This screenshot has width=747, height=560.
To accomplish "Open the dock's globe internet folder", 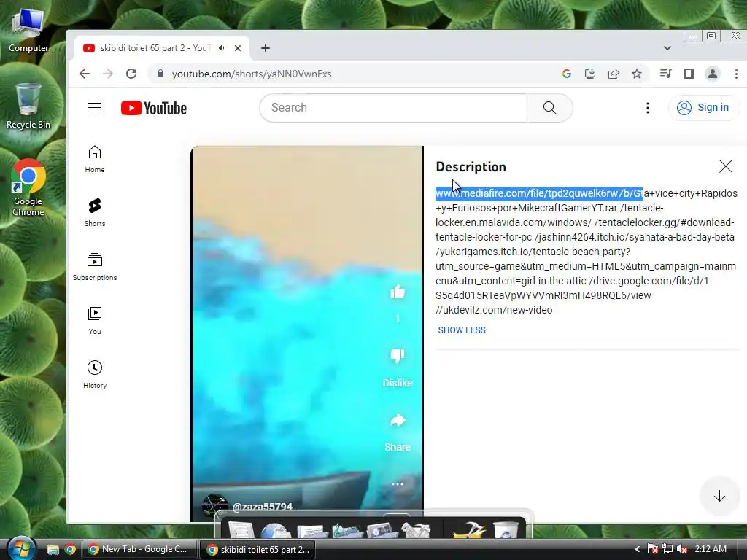I will pos(276,531).
